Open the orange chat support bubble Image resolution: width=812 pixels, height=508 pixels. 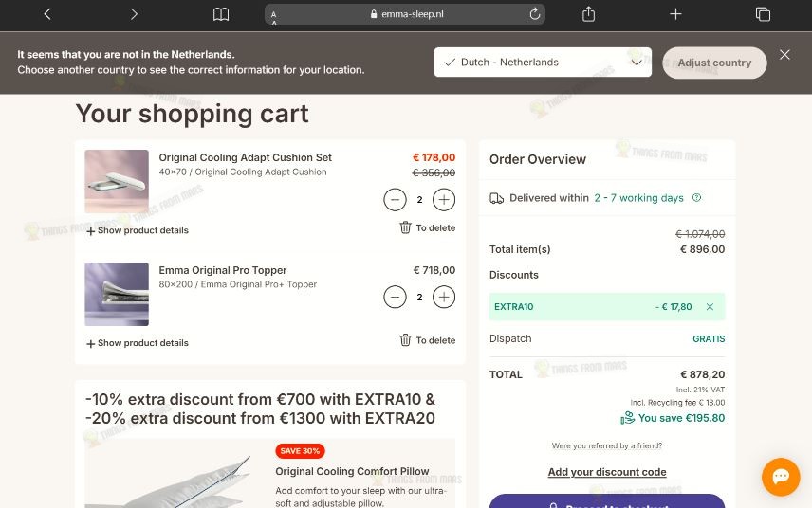(x=781, y=477)
